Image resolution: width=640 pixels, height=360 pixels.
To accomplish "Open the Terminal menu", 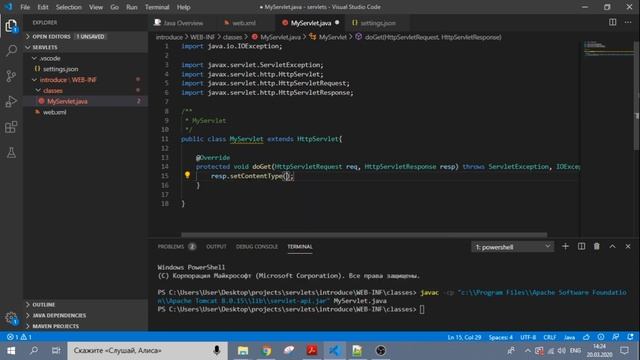I will 157,7.
